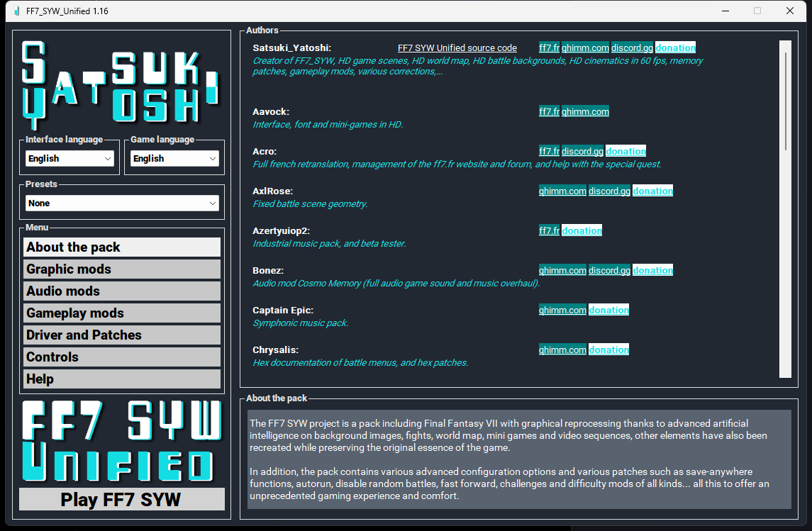Click the About the pack description text
The image size is (812, 531).
519,459
